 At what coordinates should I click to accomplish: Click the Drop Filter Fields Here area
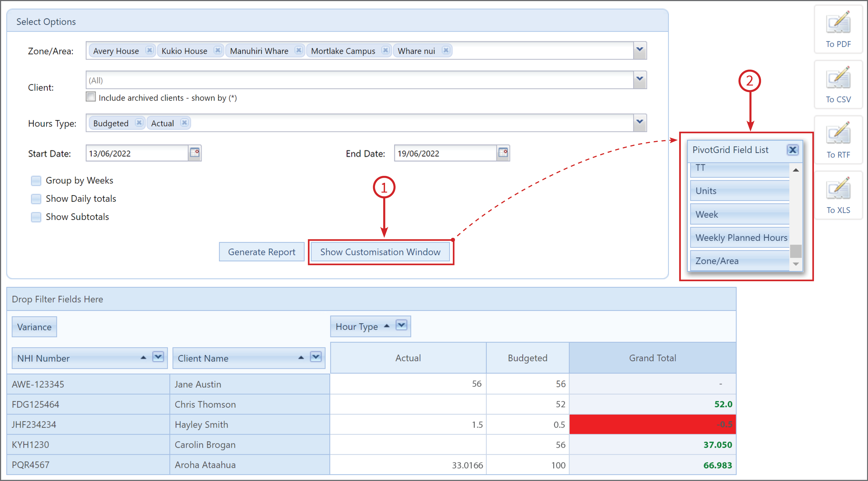[x=371, y=299]
